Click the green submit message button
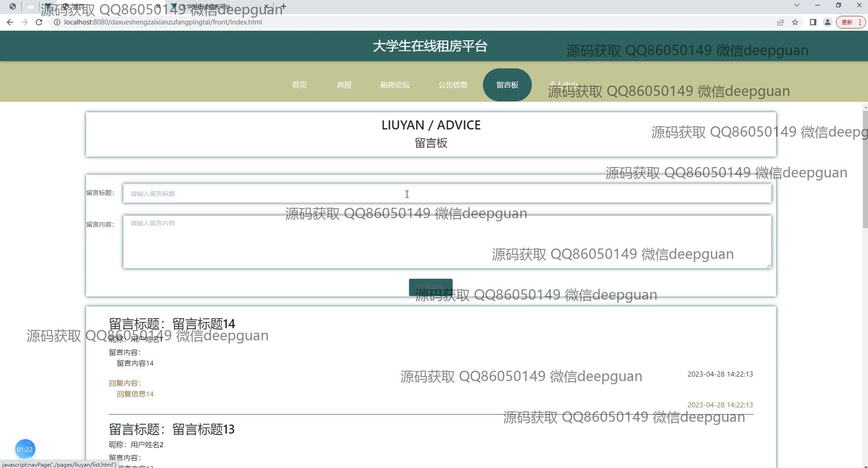This screenshot has height=468, width=868. click(x=431, y=287)
